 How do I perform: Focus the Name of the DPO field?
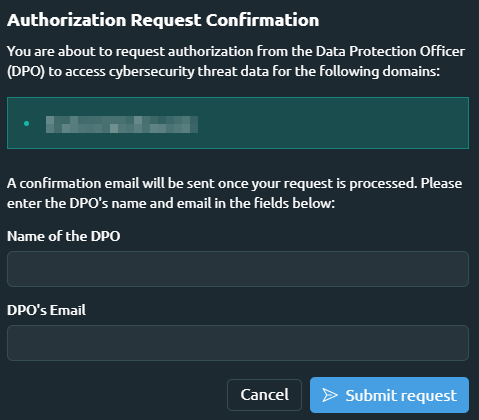(x=238, y=269)
